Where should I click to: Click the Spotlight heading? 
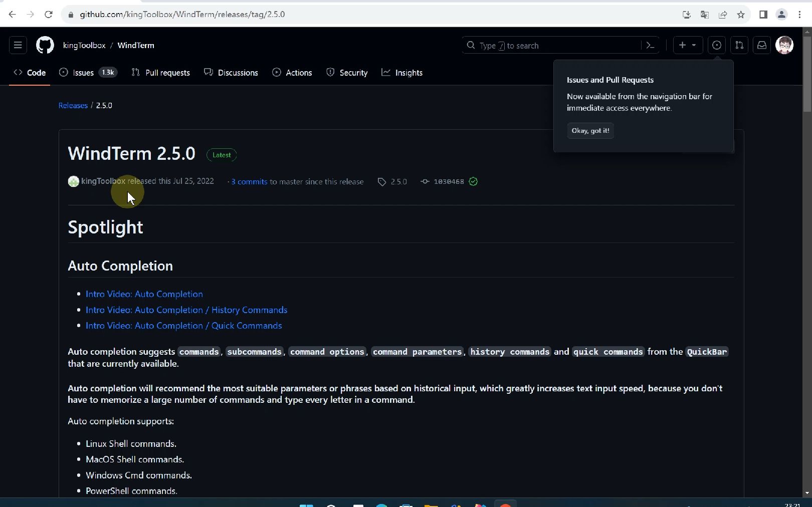[105, 227]
